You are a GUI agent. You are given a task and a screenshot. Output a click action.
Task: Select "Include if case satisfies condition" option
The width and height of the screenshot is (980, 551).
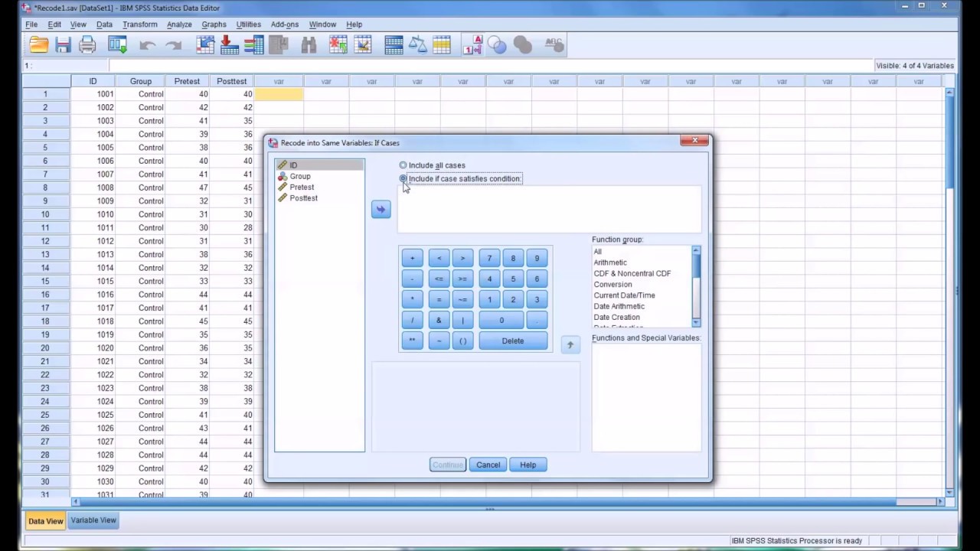(x=403, y=178)
